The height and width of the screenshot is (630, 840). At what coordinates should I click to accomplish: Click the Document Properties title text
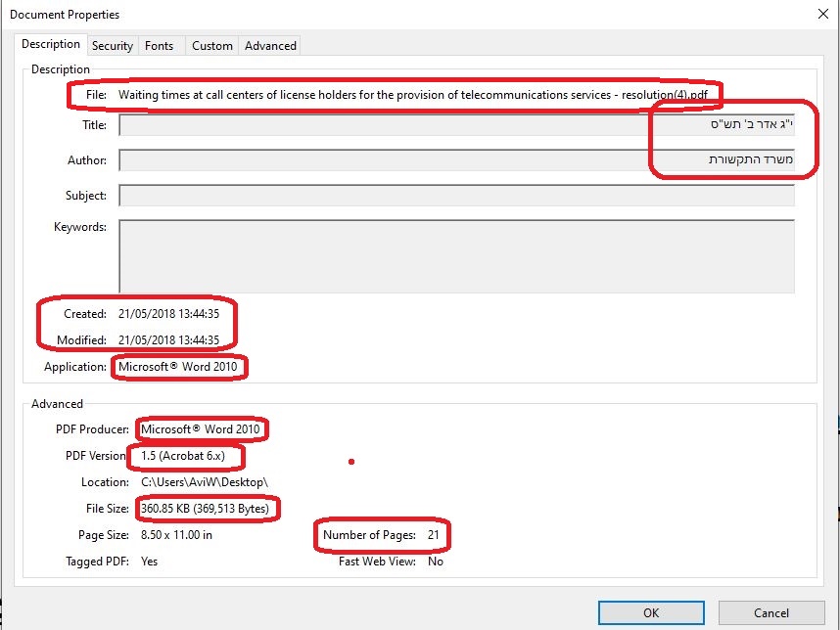click(x=65, y=15)
